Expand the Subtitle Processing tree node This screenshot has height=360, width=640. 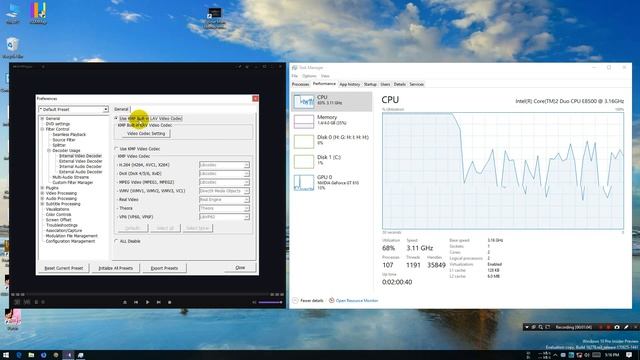coord(42,204)
